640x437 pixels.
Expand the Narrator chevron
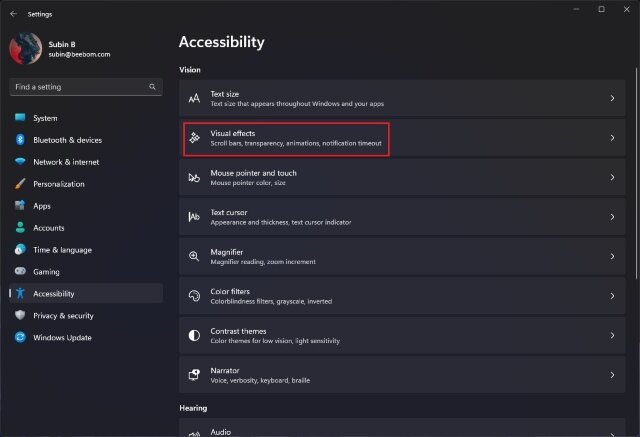[612, 375]
